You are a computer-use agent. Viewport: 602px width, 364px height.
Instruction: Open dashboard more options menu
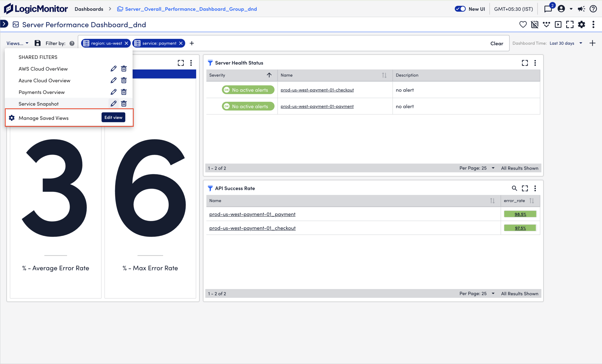593,24
